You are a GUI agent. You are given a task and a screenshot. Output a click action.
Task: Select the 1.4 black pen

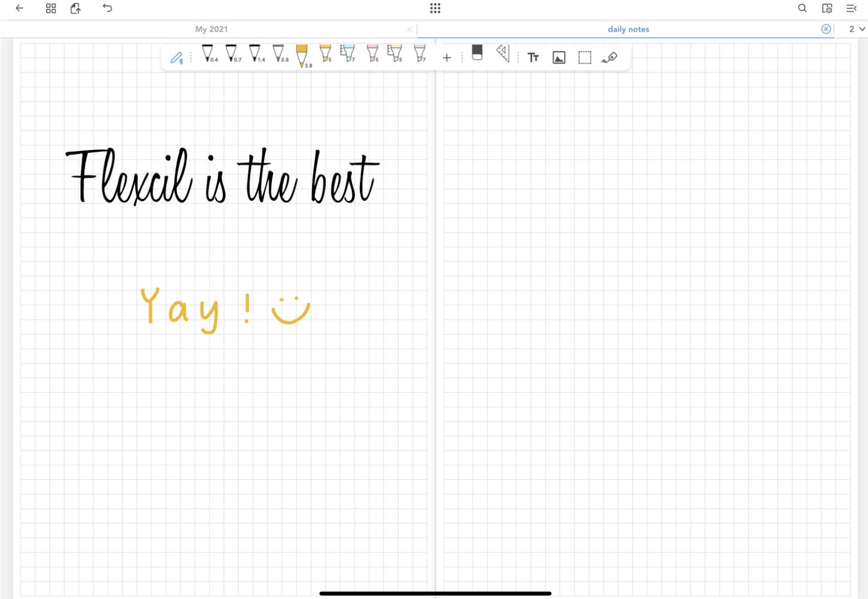256,54
